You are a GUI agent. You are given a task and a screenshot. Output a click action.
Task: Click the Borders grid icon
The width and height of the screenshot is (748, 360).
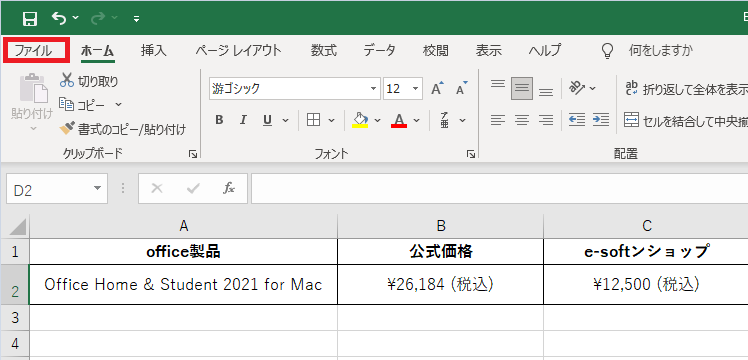tap(313, 120)
